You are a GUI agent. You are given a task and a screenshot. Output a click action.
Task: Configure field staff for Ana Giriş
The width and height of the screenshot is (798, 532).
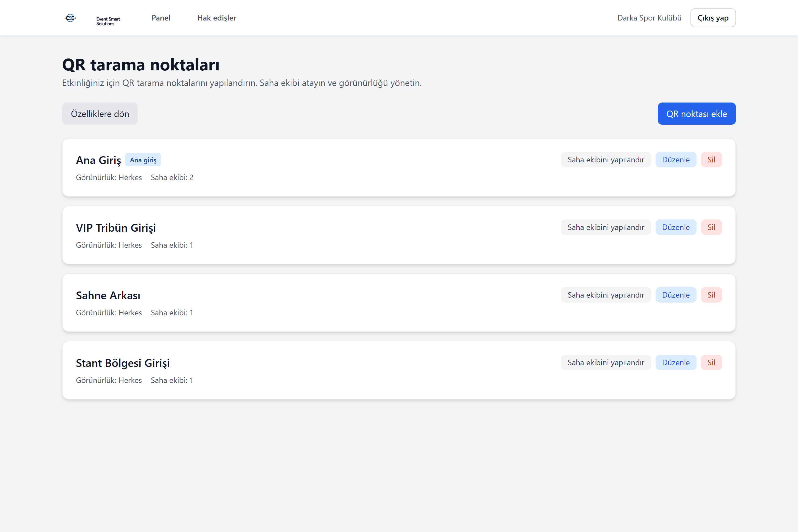pyautogui.click(x=606, y=160)
